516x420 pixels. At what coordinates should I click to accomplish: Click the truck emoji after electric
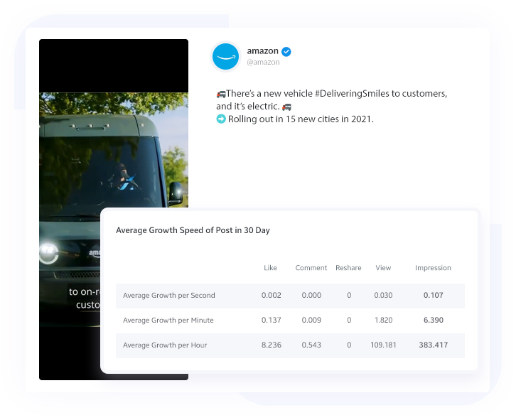(286, 107)
